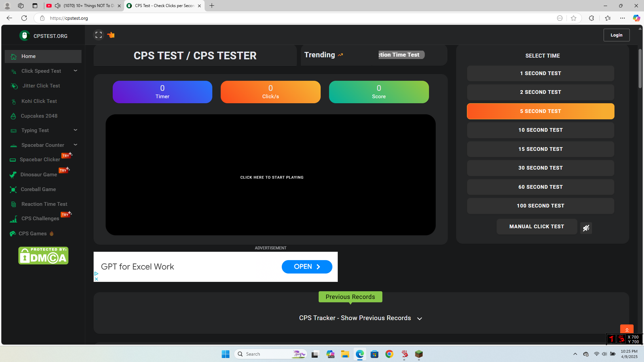
Task: Open Microsoft Store from the taskbar
Action: click(374, 354)
